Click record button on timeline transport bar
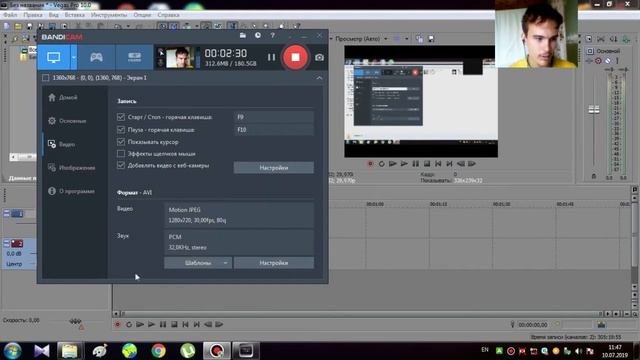The width and height of the screenshot is (640, 360). (x=118, y=324)
